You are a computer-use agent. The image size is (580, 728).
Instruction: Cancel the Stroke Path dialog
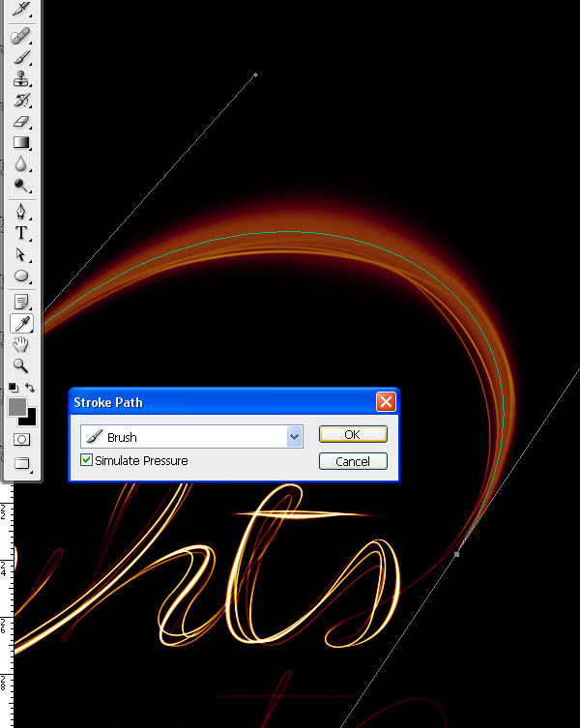(x=353, y=461)
